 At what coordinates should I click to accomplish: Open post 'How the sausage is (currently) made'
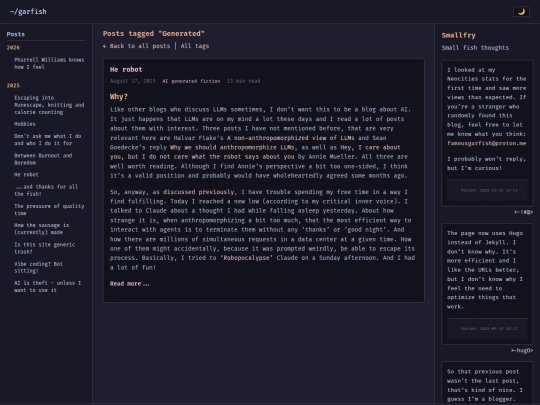pyautogui.click(x=41, y=229)
